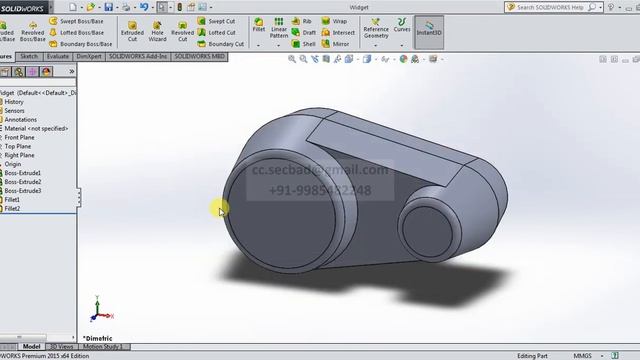Viewport: 640px width, 360px height.
Task: Open the Curves dropdown arrow
Action: (x=402, y=45)
